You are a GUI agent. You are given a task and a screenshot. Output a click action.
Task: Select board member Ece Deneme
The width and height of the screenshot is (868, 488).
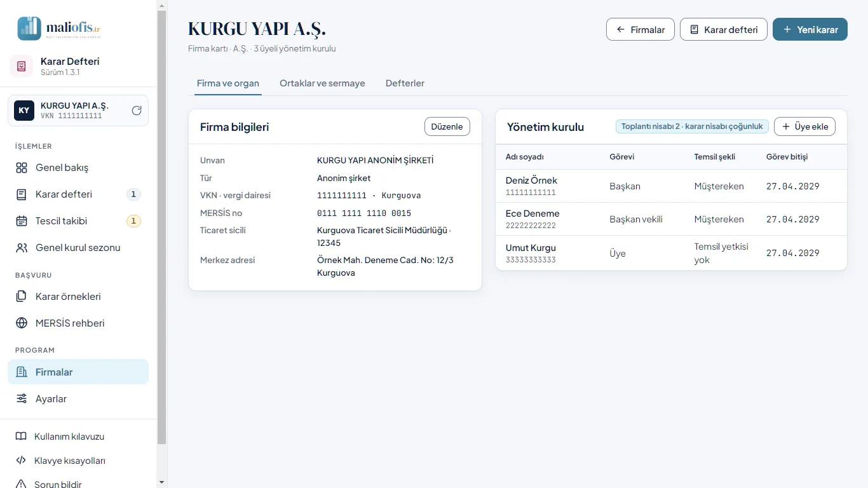pyautogui.click(x=671, y=219)
